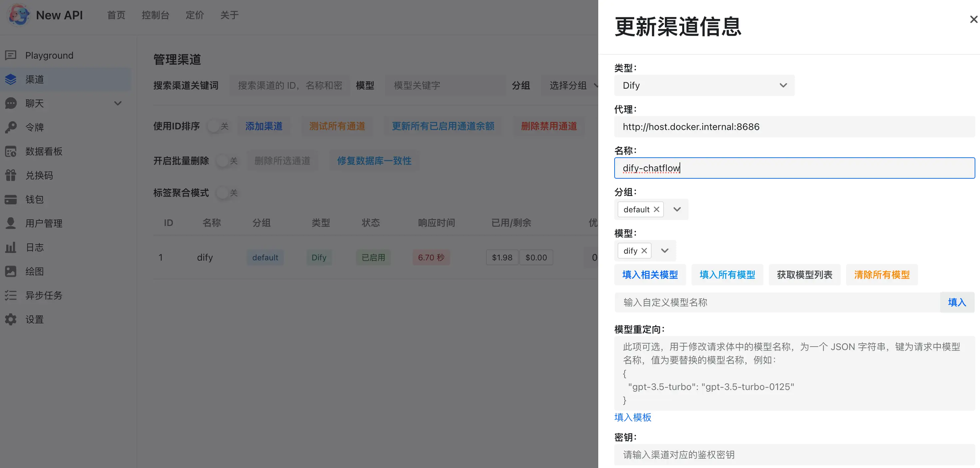The width and height of the screenshot is (980, 468).
Task: Focus the 输入自定义模型名称 field
Action: tap(777, 302)
